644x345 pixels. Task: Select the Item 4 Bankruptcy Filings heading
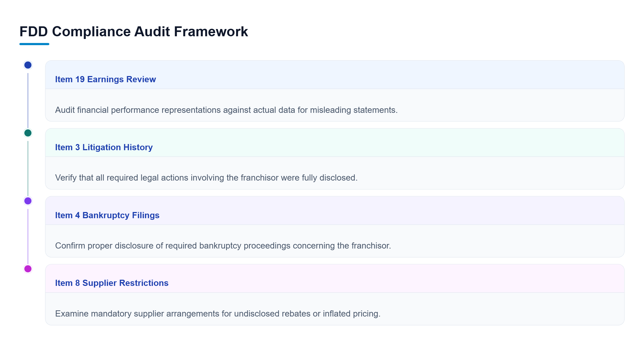click(x=107, y=215)
